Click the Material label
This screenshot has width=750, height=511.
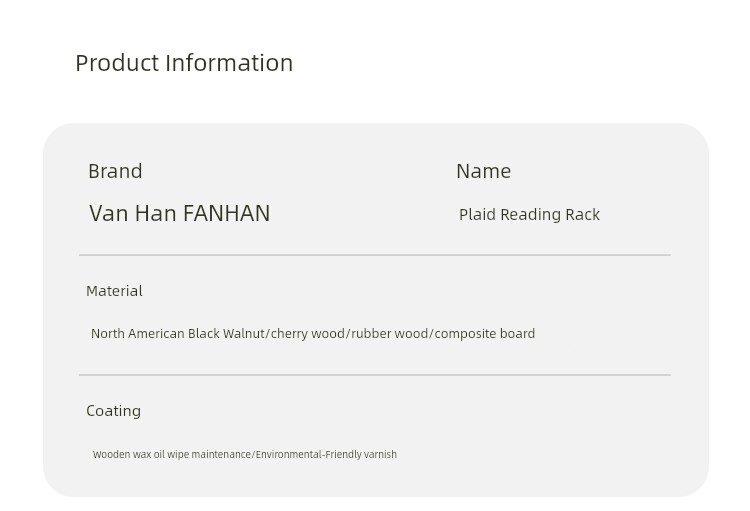pyautogui.click(x=114, y=291)
